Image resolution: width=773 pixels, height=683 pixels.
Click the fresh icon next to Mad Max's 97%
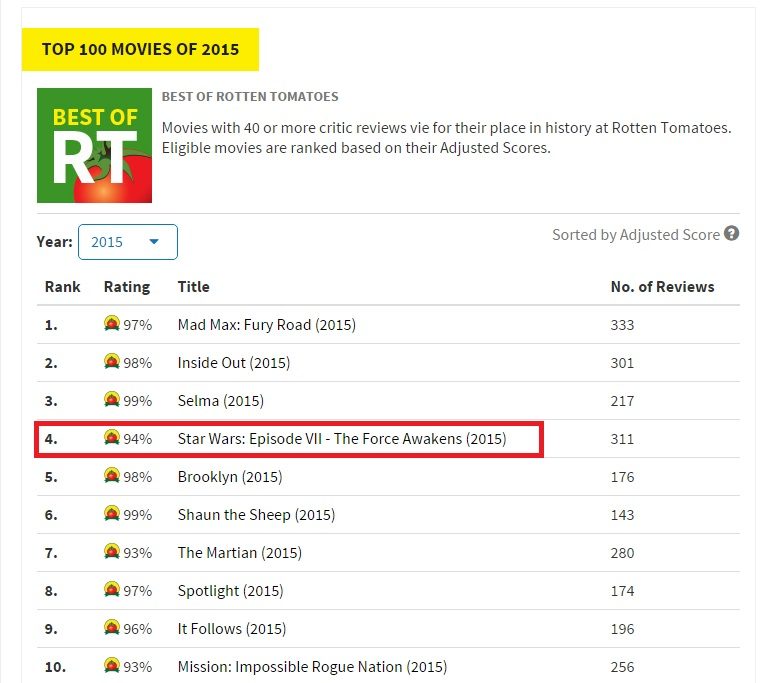tap(112, 324)
